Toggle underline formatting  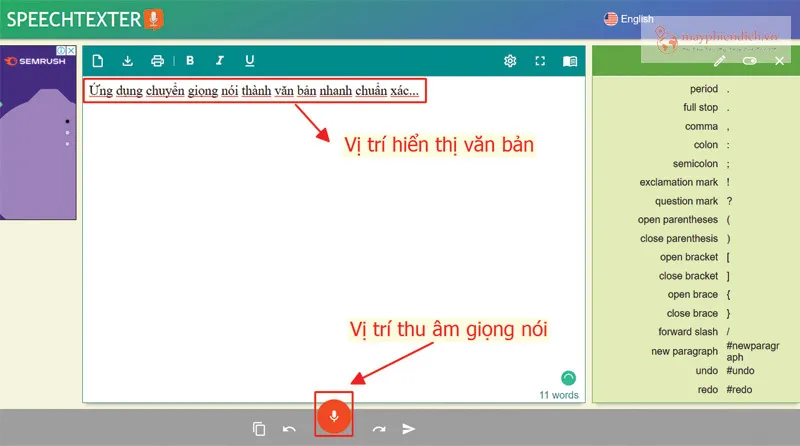(x=249, y=61)
